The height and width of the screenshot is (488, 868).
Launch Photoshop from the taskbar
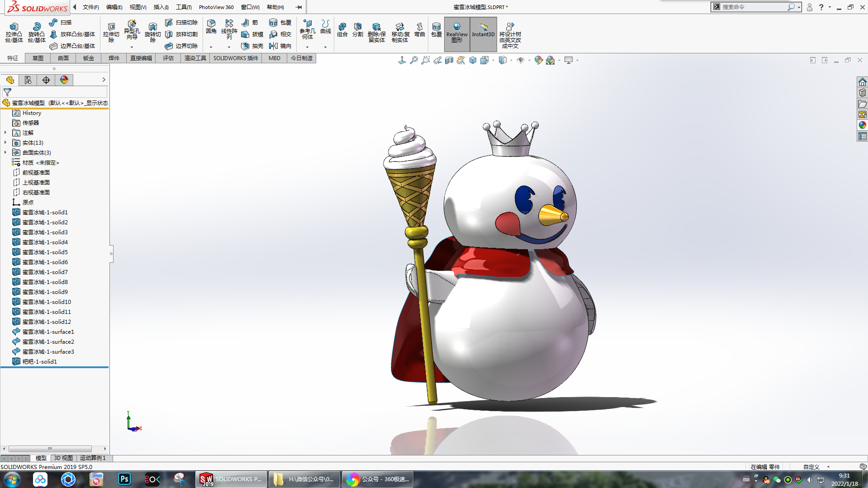124,479
